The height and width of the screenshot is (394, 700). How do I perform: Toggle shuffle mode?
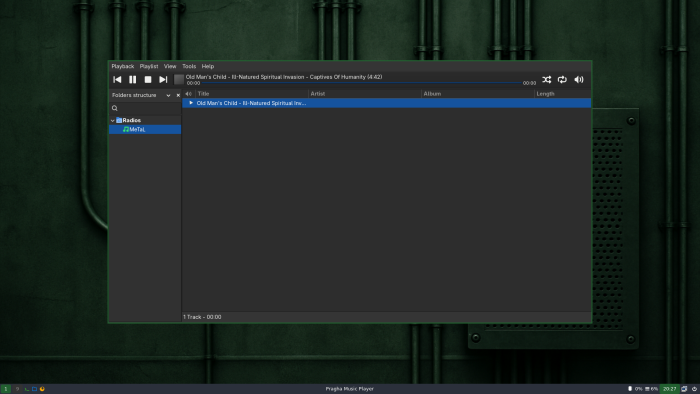click(546, 79)
